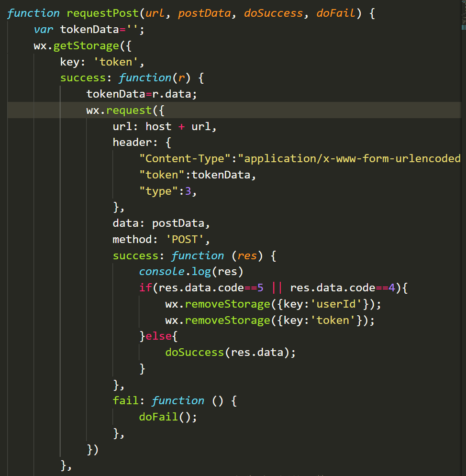
Task: Click the 'token' key string in getStorage
Action: [116, 62]
